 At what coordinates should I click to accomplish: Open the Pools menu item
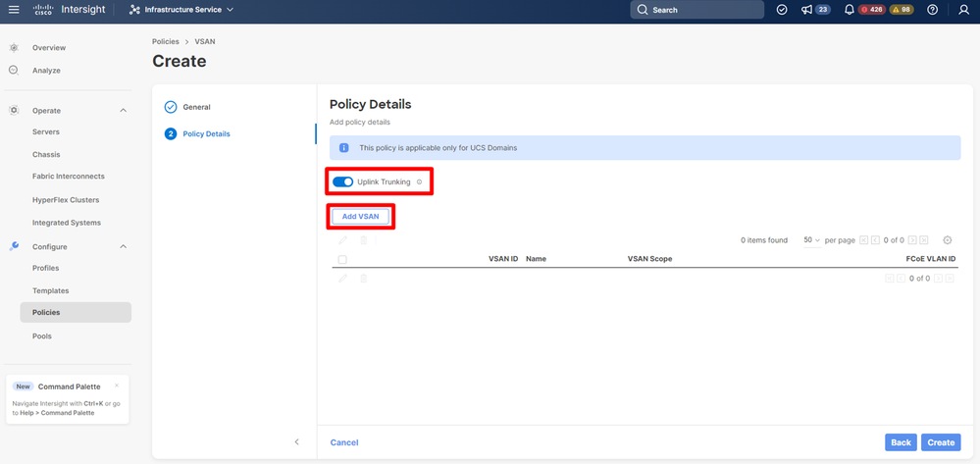[x=42, y=336]
